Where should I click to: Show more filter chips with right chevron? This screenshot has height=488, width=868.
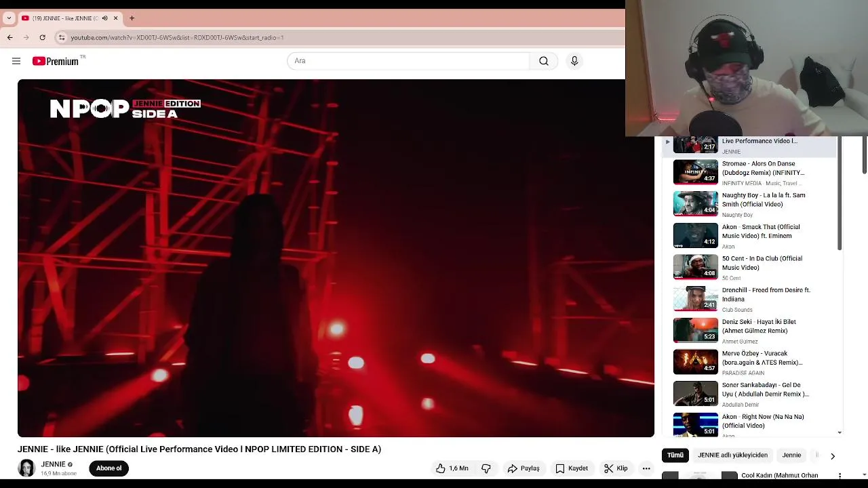pos(833,456)
